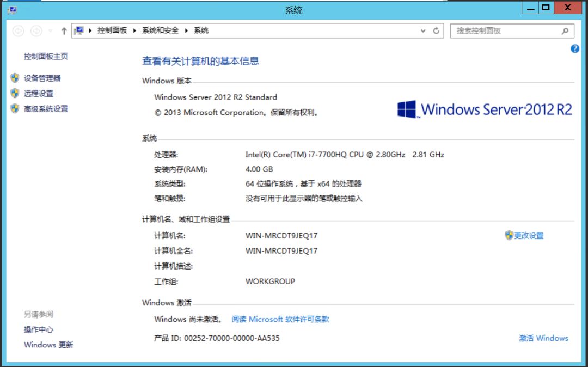Click the search magnifier icon
This screenshot has height=367, width=588.
[x=565, y=30]
